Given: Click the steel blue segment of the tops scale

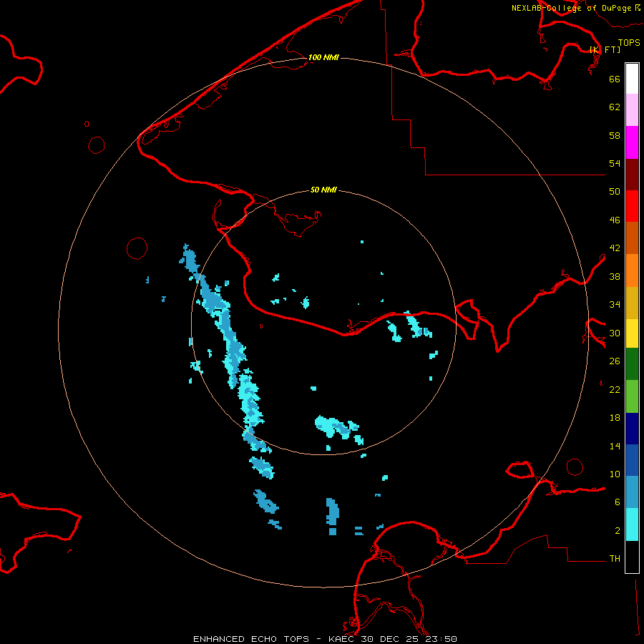Looking at the screenshot, I should [x=632, y=492].
